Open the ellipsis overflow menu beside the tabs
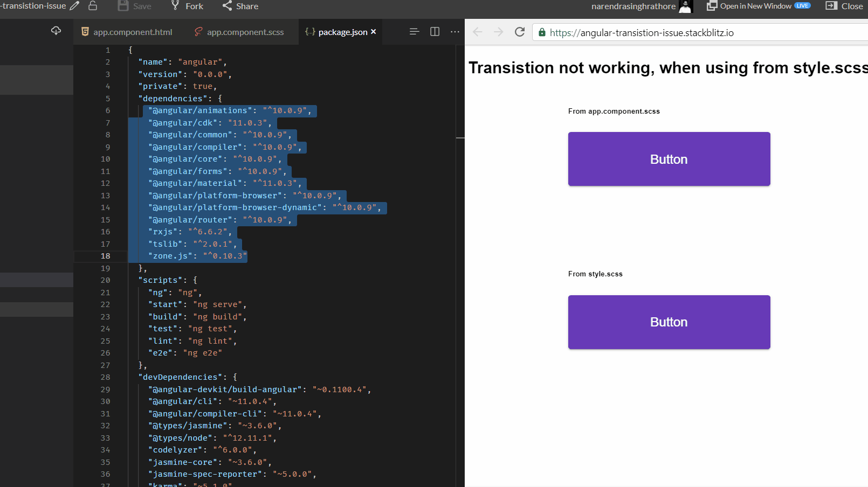 coord(455,31)
